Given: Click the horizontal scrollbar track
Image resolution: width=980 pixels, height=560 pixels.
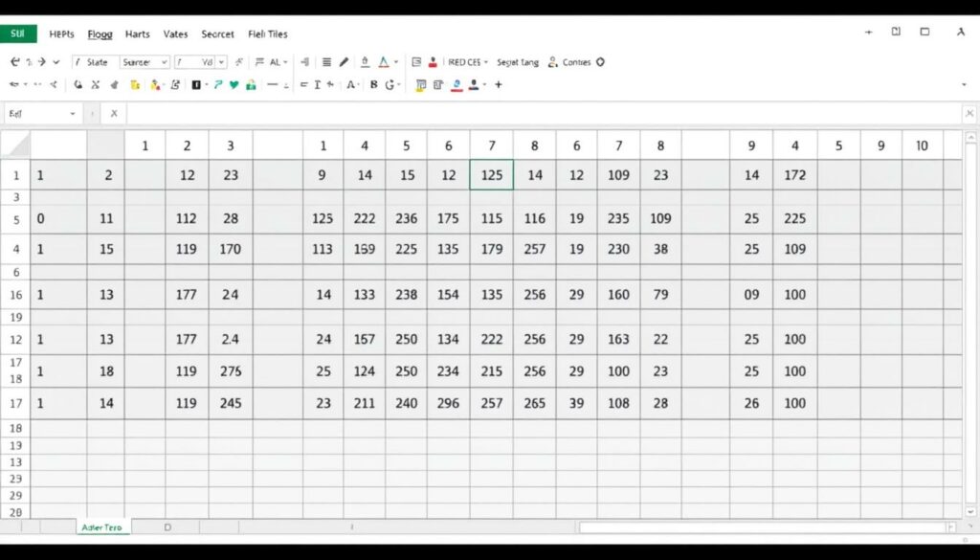Looking at the screenshot, I should coord(763,527).
